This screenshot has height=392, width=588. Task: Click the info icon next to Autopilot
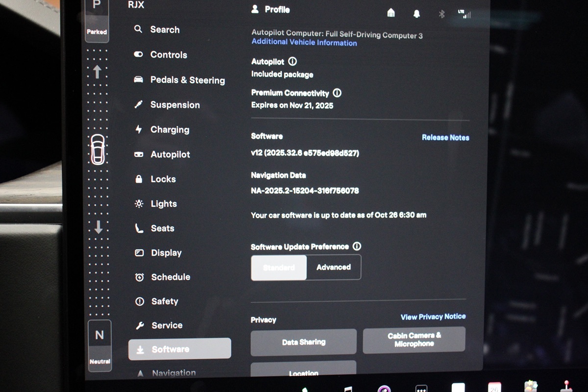[293, 62]
